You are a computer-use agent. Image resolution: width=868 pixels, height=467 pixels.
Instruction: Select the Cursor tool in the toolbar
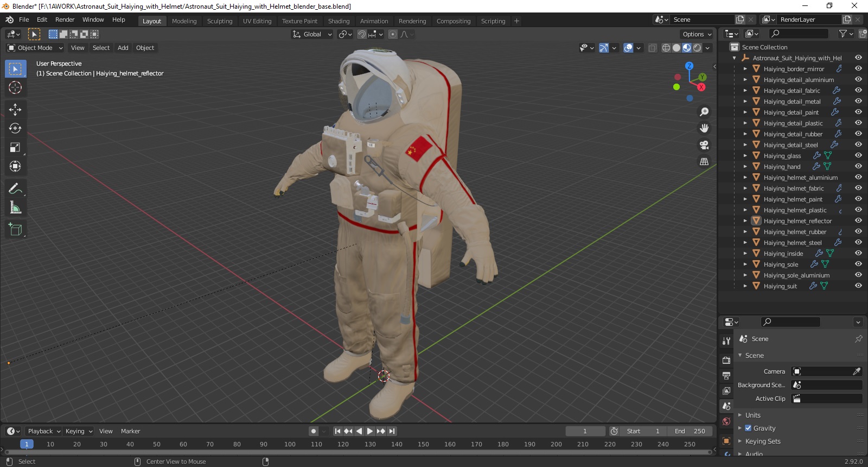(x=15, y=87)
